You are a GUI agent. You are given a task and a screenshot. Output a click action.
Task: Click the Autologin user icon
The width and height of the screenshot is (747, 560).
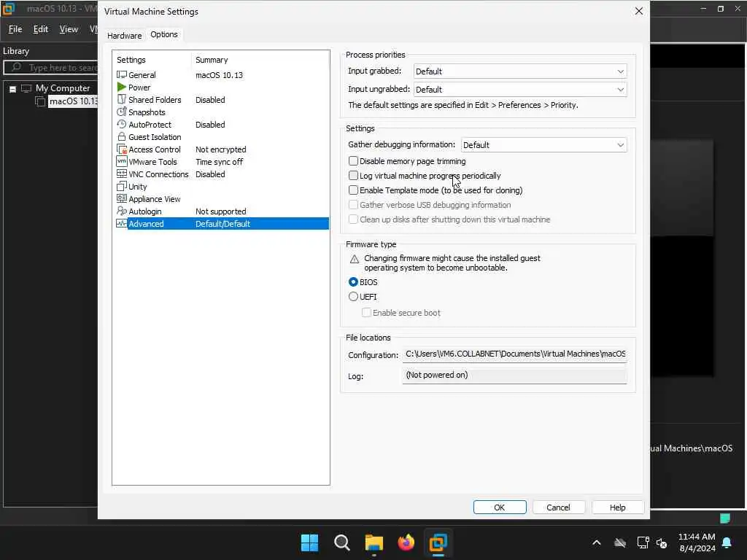tap(122, 211)
